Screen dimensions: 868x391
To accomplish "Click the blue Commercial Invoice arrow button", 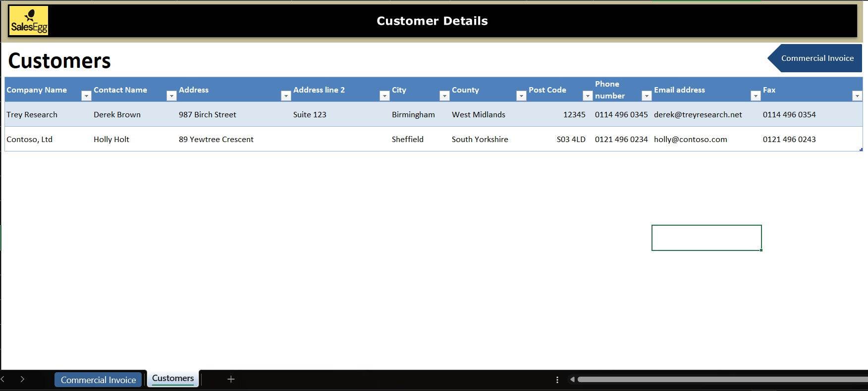I will (816, 58).
